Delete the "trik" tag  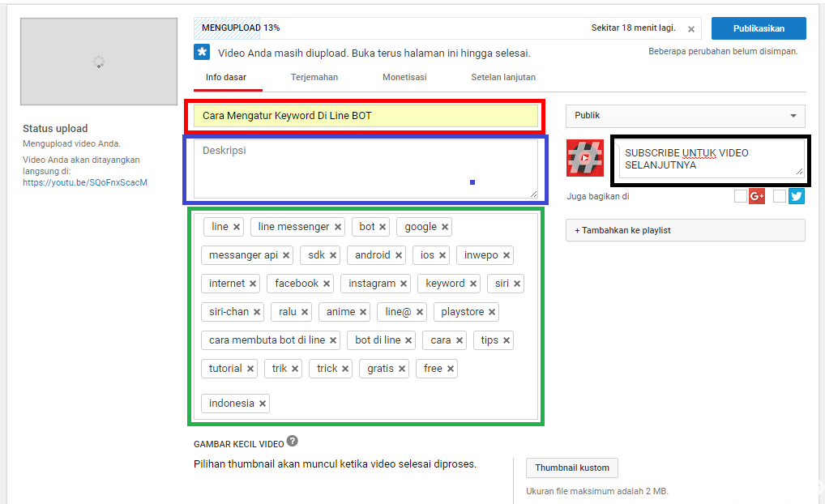click(295, 369)
